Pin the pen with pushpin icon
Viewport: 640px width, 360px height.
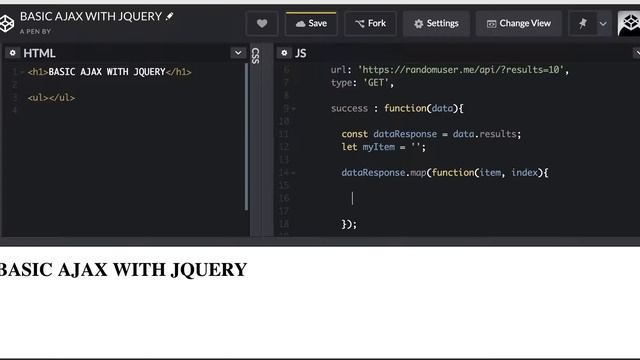pyautogui.click(x=582, y=23)
